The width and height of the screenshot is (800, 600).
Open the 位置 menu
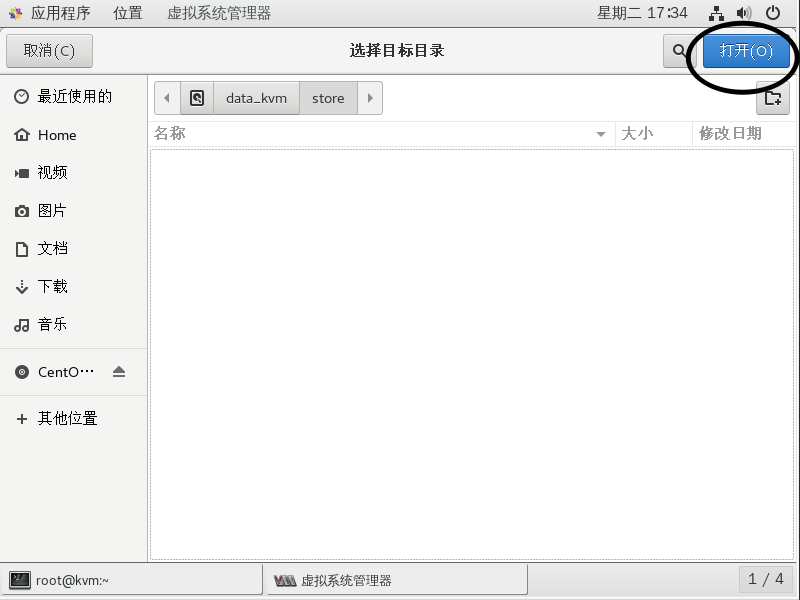click(x=127, y=13)
